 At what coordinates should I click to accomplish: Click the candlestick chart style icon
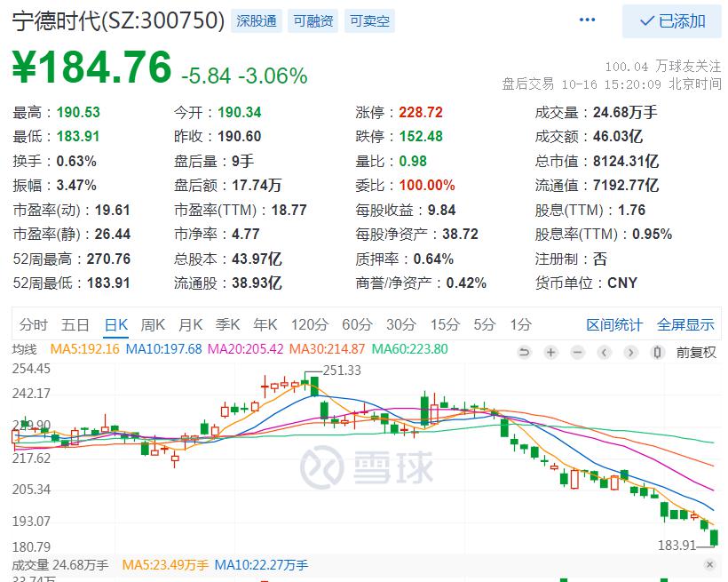tap(658, 353)
